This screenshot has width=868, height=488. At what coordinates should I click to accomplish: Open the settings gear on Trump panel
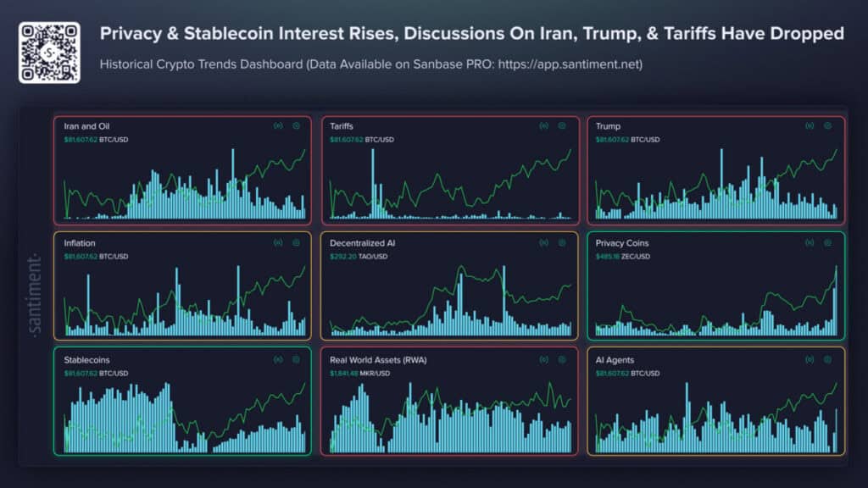tap(827, 126)
